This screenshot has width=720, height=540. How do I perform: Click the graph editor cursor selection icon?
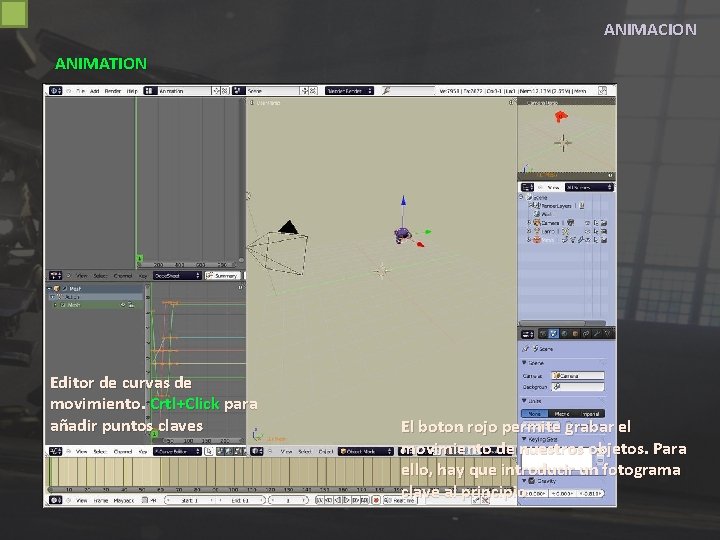(x=209, y=451)
